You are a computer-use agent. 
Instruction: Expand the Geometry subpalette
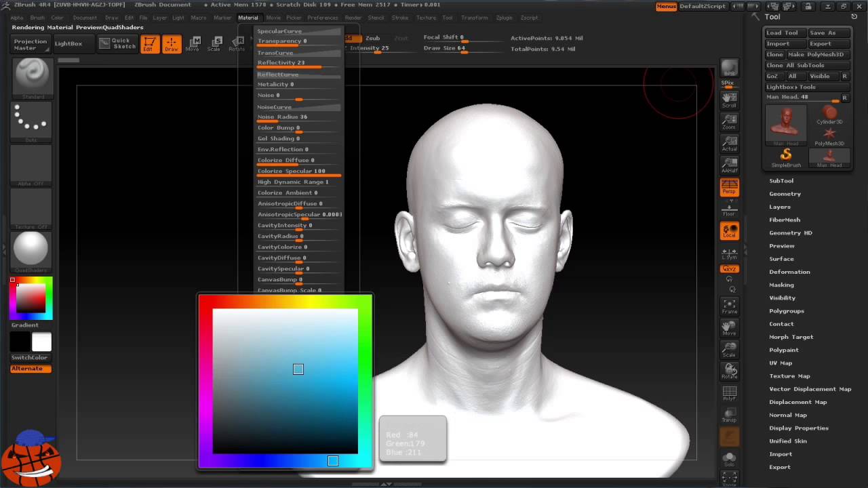click(x=785, y=194)
